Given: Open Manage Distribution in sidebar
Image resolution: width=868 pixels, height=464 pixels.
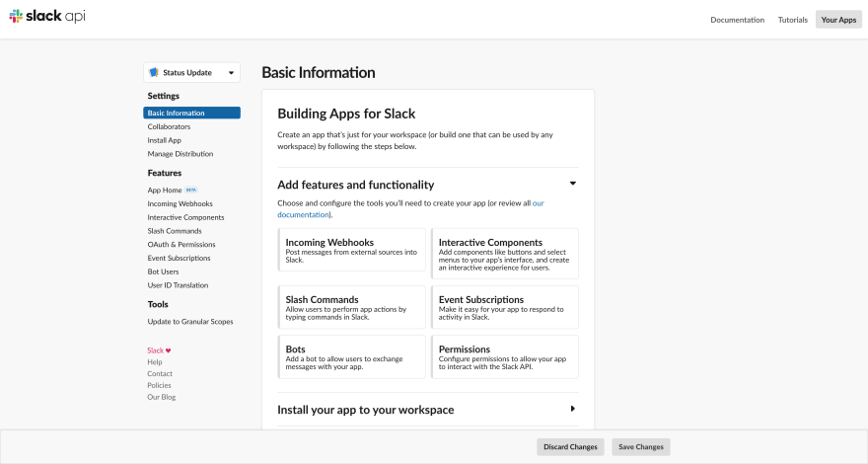Looking at the screenshot, I should coord(180,154).
